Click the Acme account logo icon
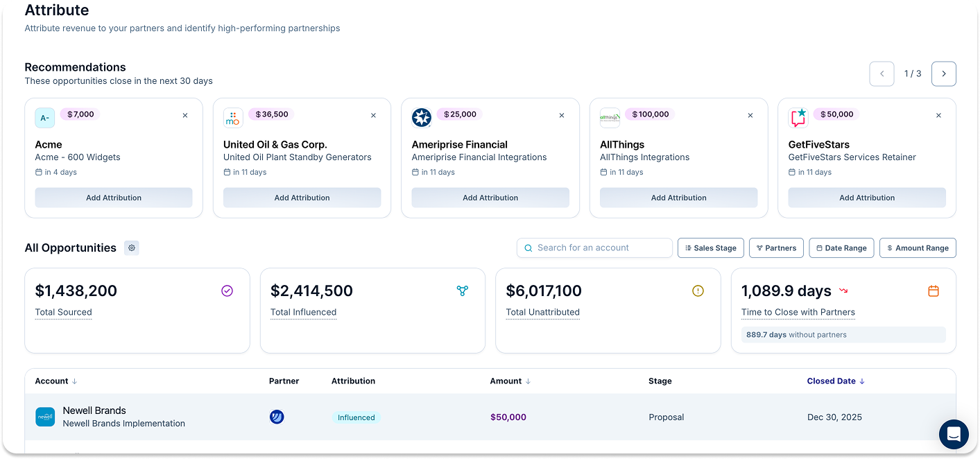Viewport: 980px width, 459px height. click(x=45, y=118)
